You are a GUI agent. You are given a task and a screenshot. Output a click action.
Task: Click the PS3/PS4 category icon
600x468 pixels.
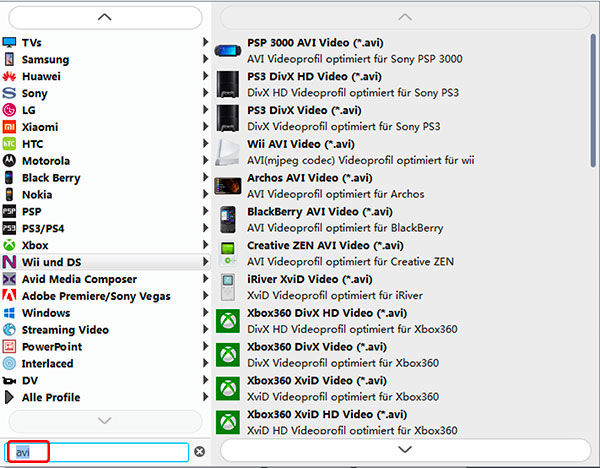(x=9, y=228)
